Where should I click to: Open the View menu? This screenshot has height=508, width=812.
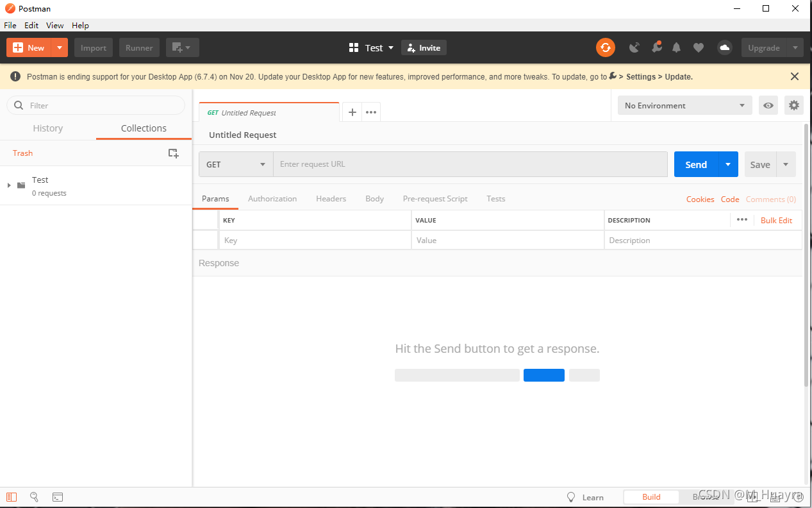pyautogui.click(x=55, y=26)
